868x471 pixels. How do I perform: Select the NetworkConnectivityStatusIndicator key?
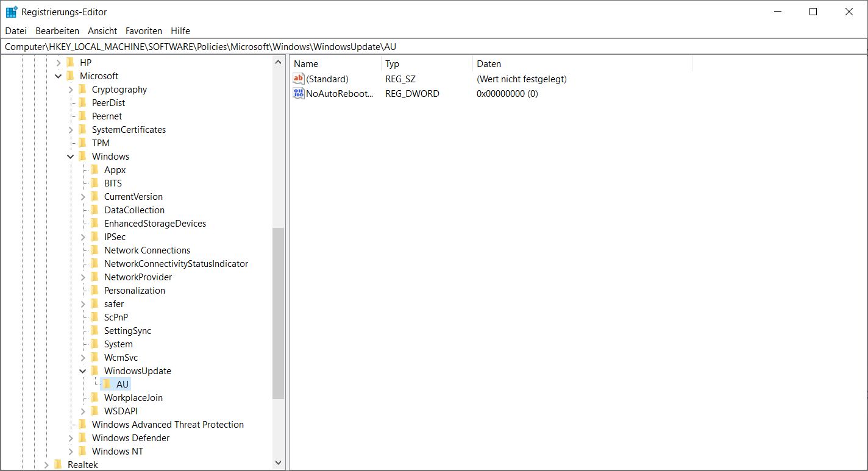click(176, 263)
